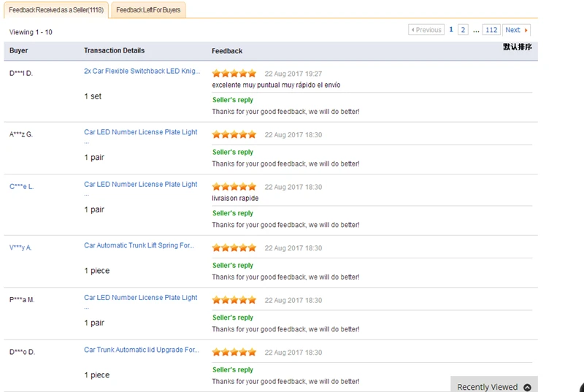Click star rating in V***y A. review

tap(234, 247)
